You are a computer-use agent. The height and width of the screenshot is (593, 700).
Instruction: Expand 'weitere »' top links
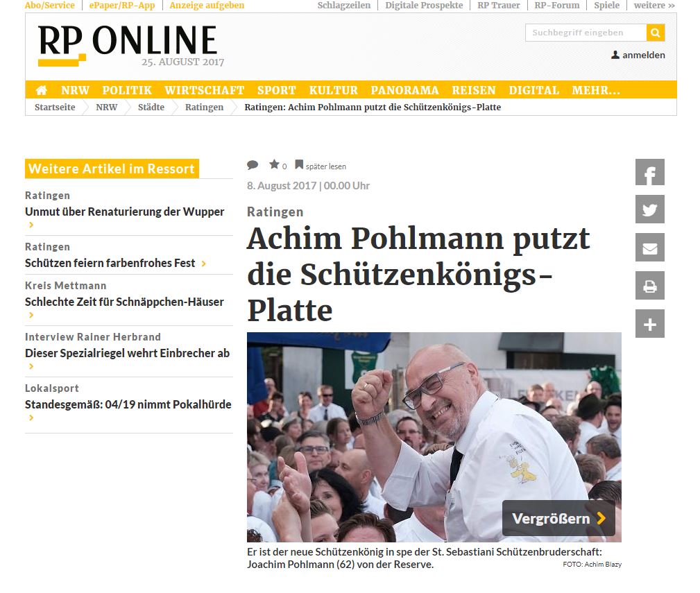[654, 6]
